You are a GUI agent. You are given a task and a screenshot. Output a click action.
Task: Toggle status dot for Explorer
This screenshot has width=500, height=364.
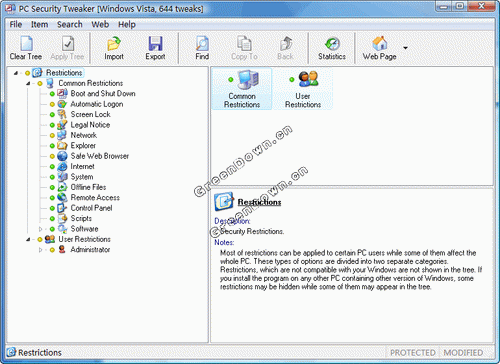click(52, 146)
